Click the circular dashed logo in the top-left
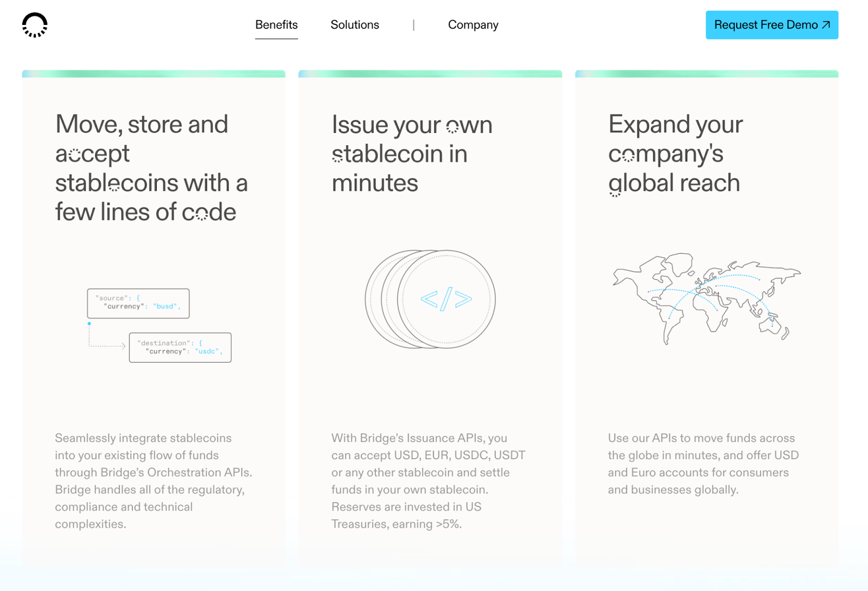 (35, 24)
